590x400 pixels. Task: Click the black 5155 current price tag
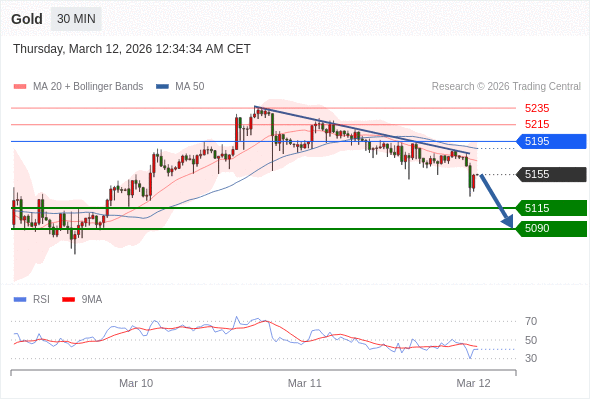coord(551,174)
